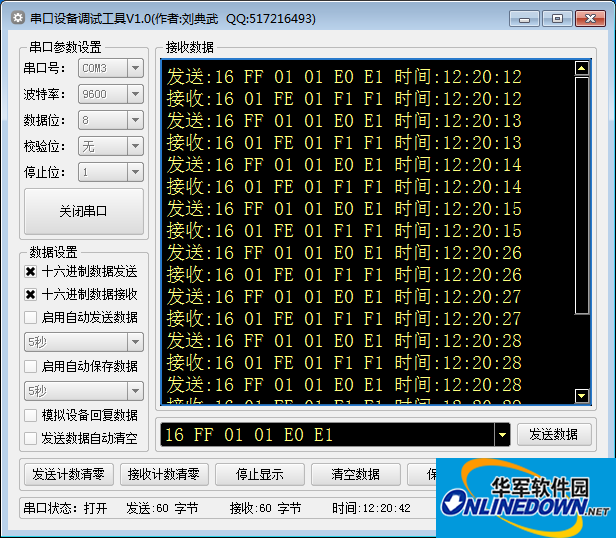The height and width of the screenshot is (538, 616).
Task: Click 发送:60 字节 status counter
Action: (162, 508)
